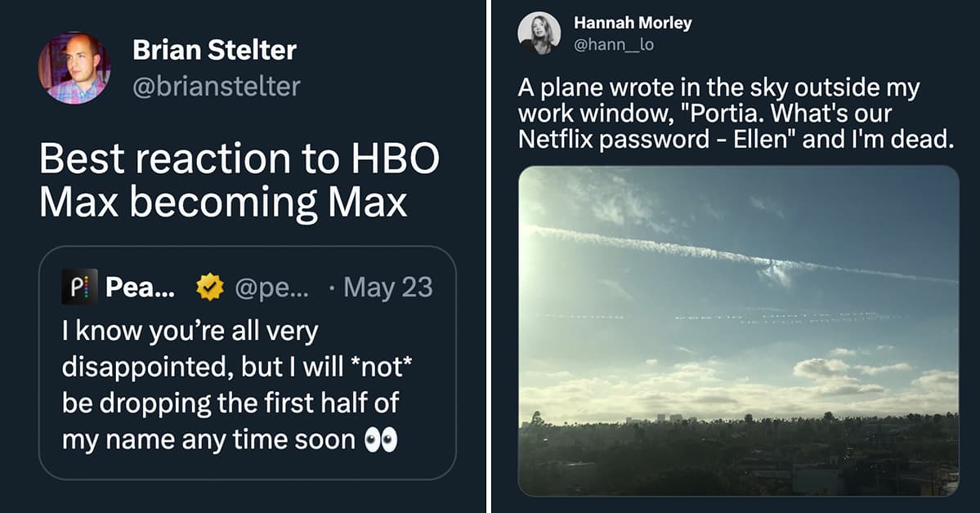This screenshot has width=980, height=513.
Task: Click the eyes emoji in Peacock's tweet
Action: pyautogui.click(x=383, y=439)
